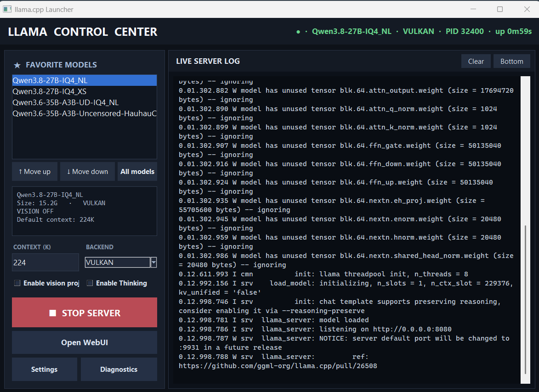Click the green running status dot

(x=298, y=32)
